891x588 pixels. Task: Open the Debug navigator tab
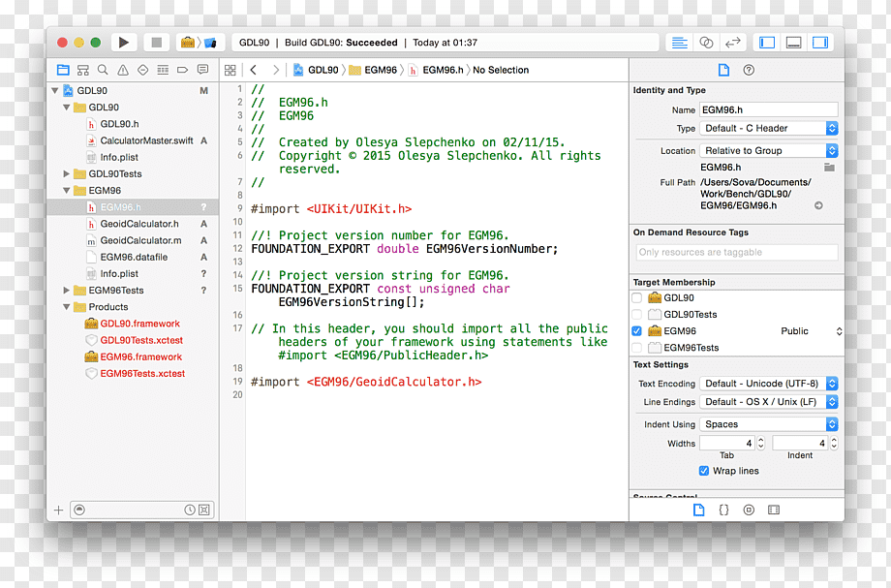(163, 70)
